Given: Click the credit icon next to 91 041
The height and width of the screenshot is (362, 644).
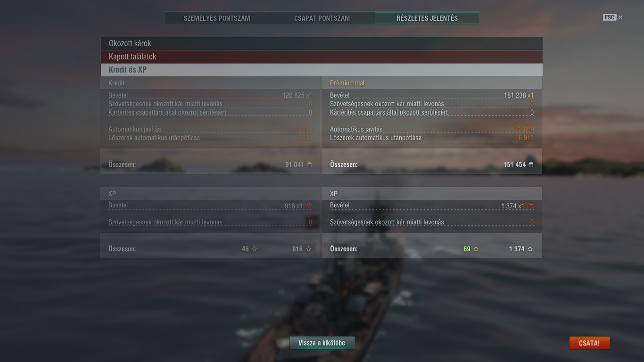Looking at the screenshot, I should [309, 165].
